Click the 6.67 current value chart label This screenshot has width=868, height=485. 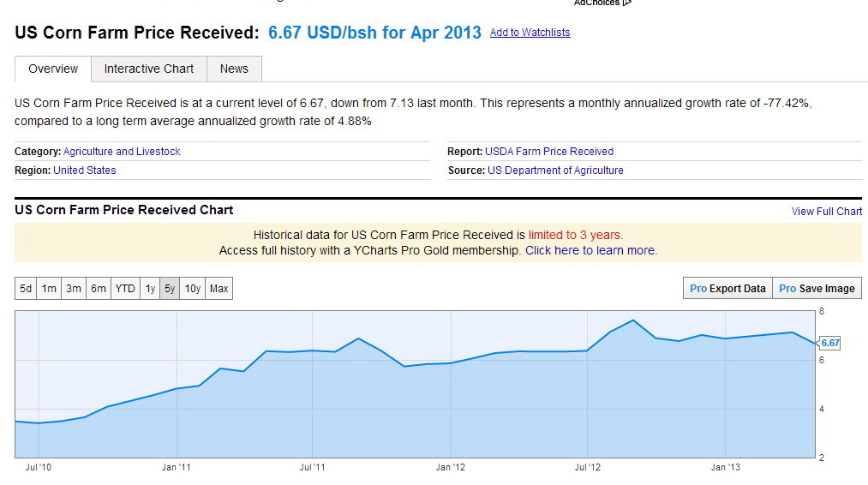pyautogui.click(x=829, y=343)
